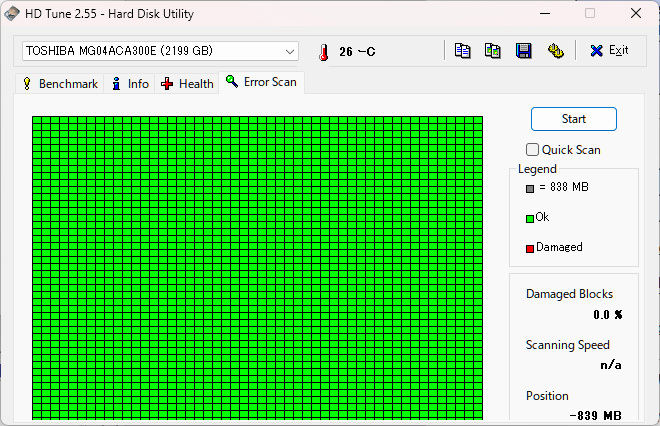Open options via the wrench icon
This screenshot has width=660, height=426.
click(556, 51)
